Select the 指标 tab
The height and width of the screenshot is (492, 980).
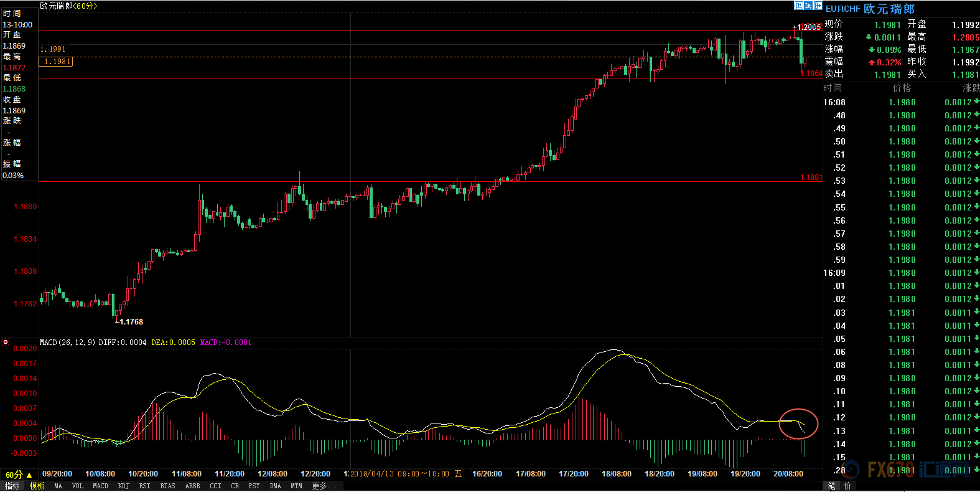tap(12, 486)
